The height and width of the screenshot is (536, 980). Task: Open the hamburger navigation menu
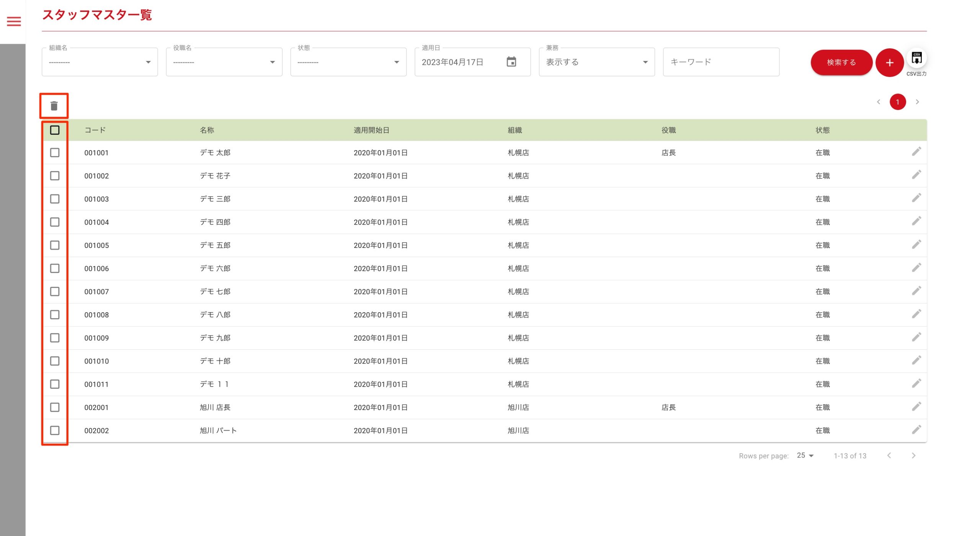click(14, 21)
